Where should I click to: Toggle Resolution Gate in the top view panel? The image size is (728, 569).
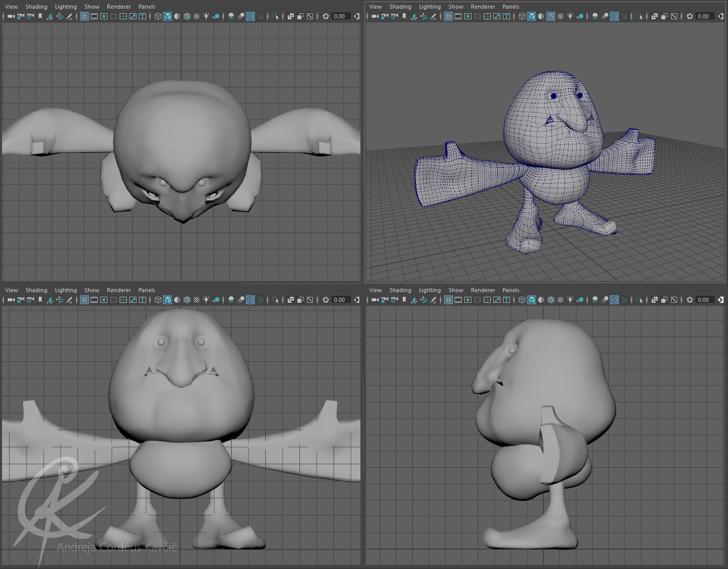tap(104, 16)
